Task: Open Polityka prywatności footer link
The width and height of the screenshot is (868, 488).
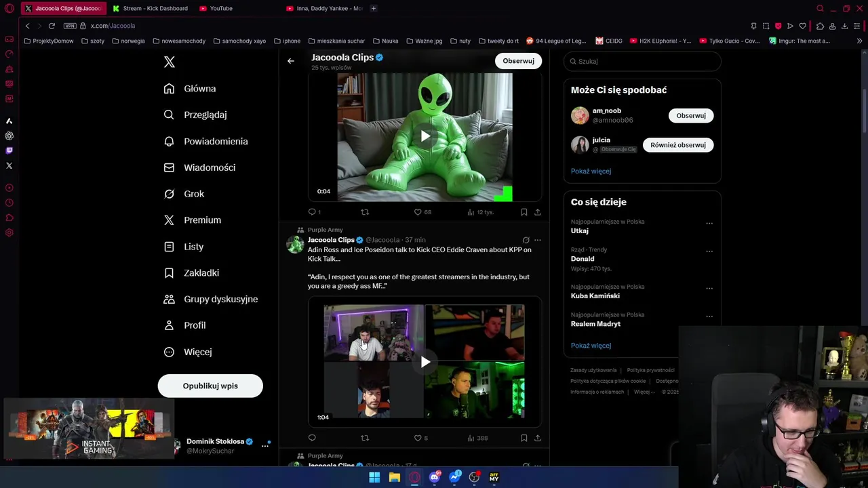Action: pos(650,370)
